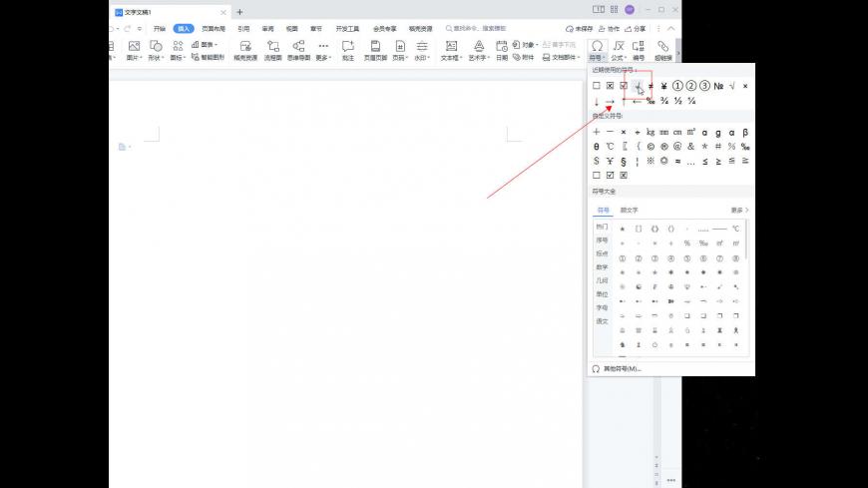868x488 pixels.
Task: Expand the 更多 (More) symbols chevron
Action: click(739, 211)
